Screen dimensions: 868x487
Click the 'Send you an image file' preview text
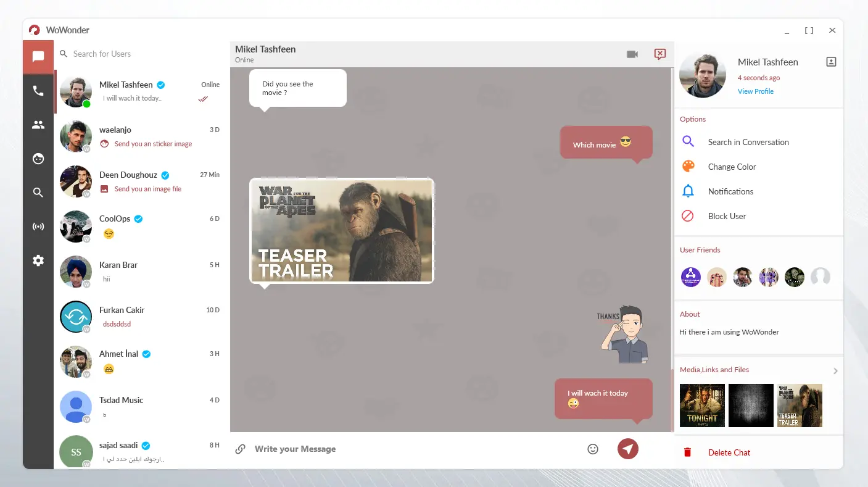tap(148, 189)
